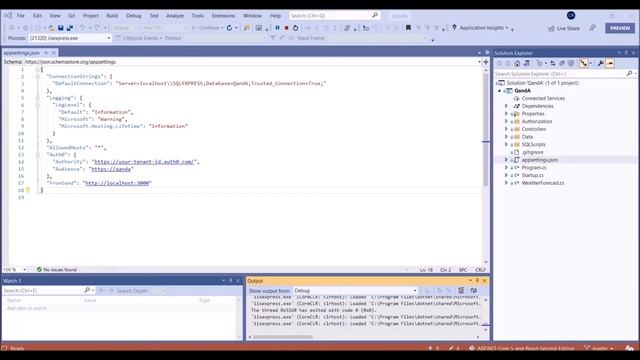
Task: Open the Edit menu
Action: (37, 16)
